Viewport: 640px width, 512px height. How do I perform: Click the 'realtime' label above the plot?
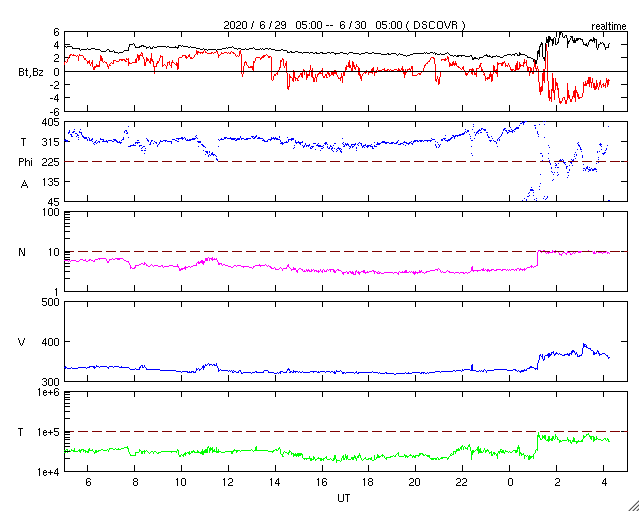click(x=609, y=27)
